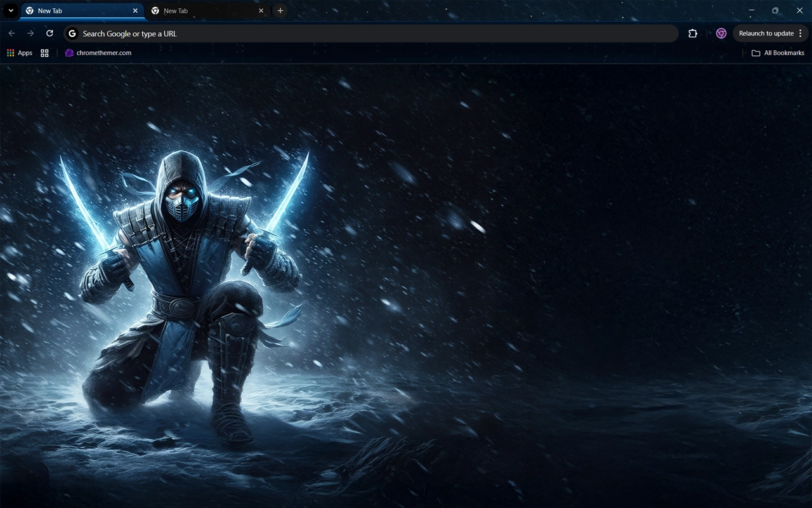Restore down the Chrome window

[775, 11]
